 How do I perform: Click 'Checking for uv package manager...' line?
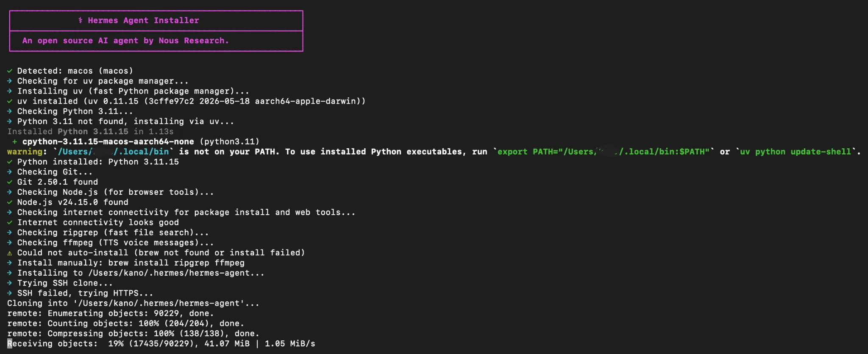97,81
